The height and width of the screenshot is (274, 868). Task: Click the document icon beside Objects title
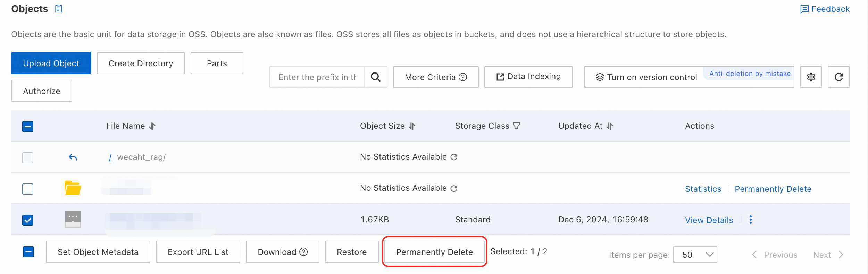pos(59,9)
